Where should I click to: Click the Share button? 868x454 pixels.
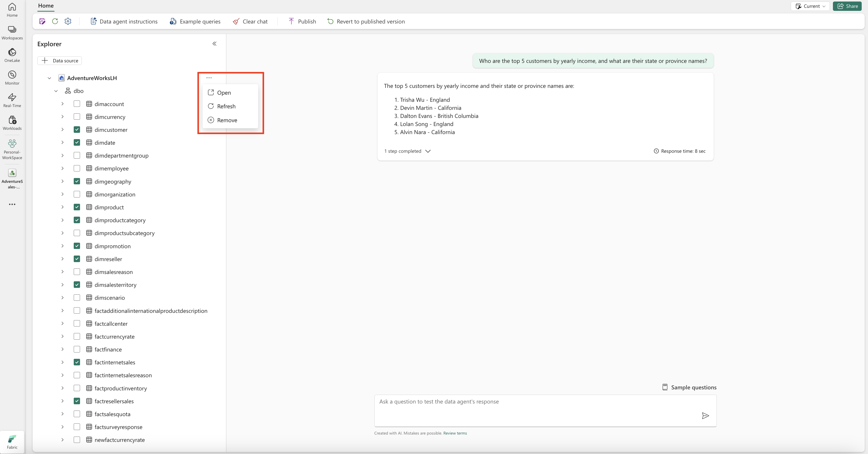[x=847, y=6]
